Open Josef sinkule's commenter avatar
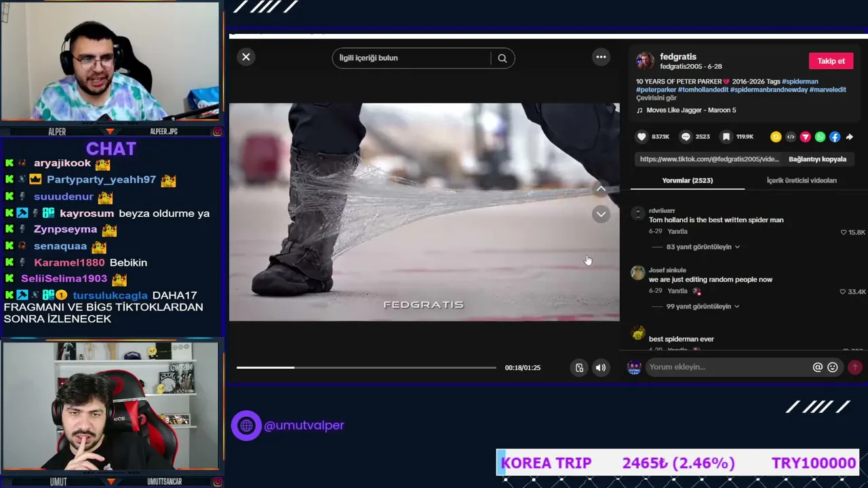The image size is (868, 488). (x=638, y=273)
